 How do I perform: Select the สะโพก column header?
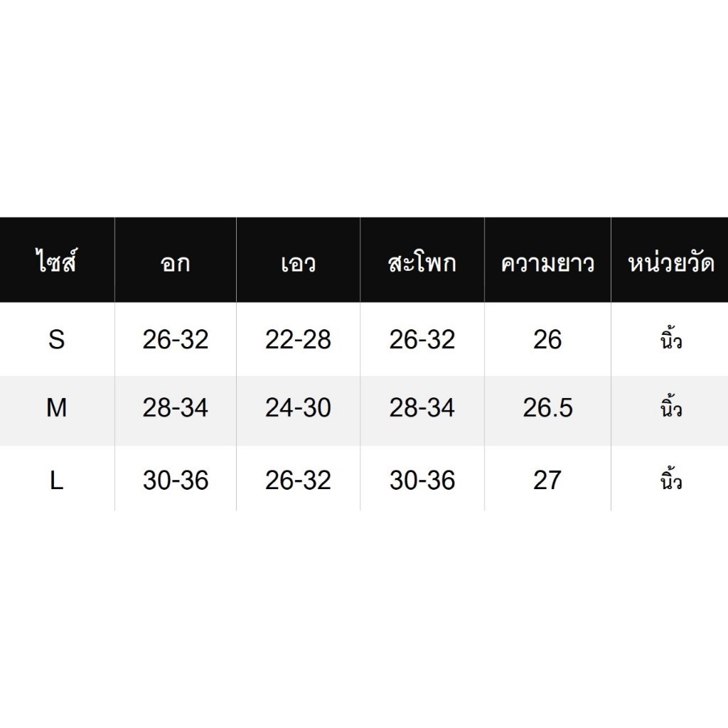click(422, 263)
